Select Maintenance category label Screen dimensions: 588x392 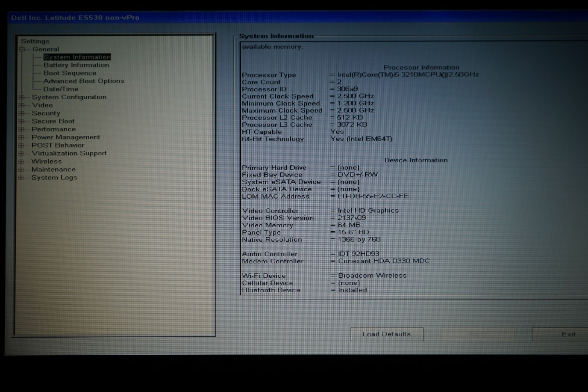pyautogui.click(x=53, y=170)
